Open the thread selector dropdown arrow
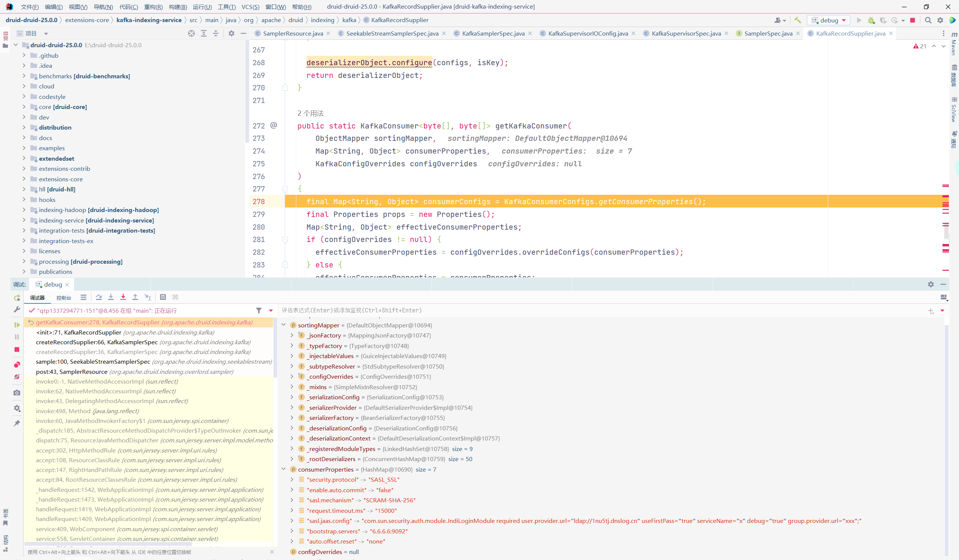The height and width of the screenshot is (560, 959). [271, 311]
